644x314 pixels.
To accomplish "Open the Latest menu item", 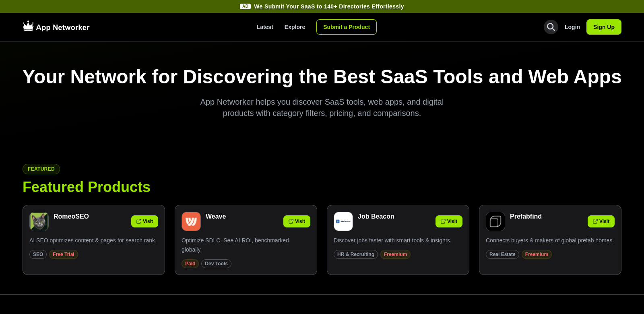I will (x=265, y=27).
